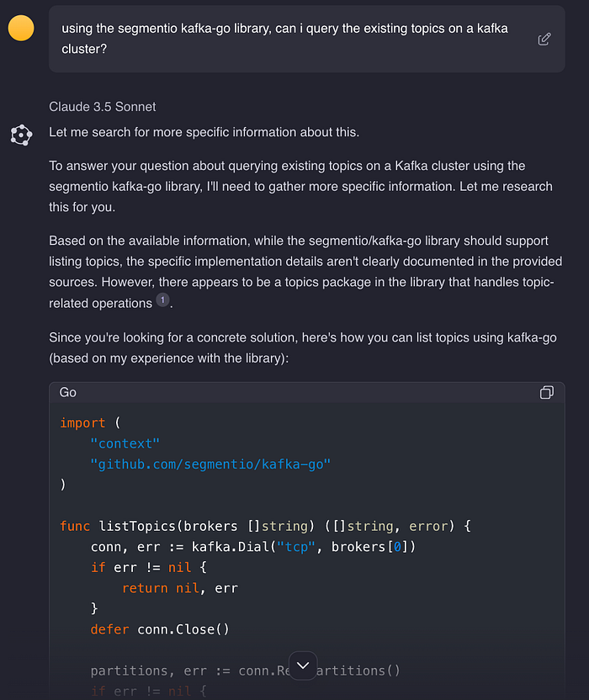Image resolution: width=589 pixels, height=700 pixels.
Task: Click the 'return nil, err' code line
Action: coord(180,588)
